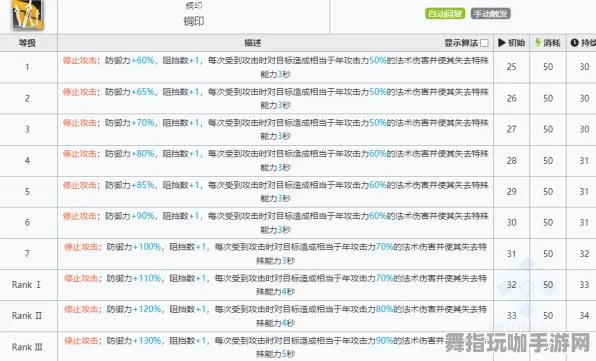Select level 5 row label
Screen dimensions: 596x361
[27, 192]
